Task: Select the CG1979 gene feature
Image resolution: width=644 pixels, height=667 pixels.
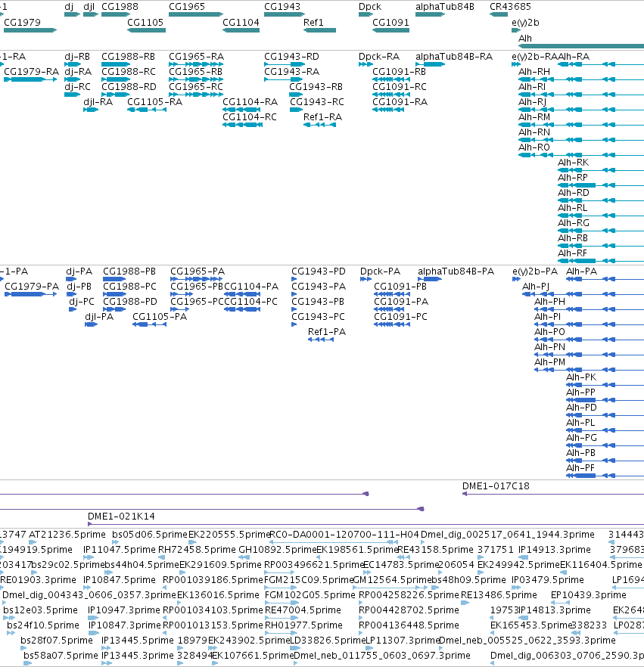Action: coord(30,30)
